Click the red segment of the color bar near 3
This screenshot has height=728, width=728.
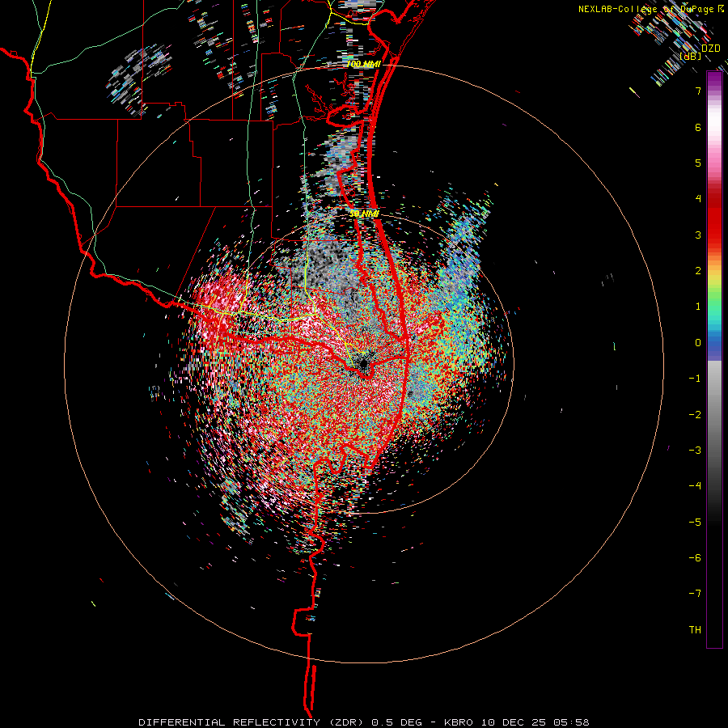(x=714, y=227)
